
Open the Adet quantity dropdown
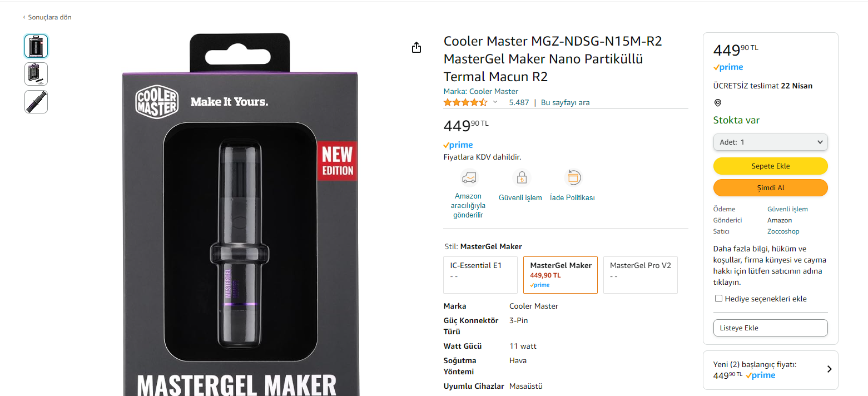[771, 142]
